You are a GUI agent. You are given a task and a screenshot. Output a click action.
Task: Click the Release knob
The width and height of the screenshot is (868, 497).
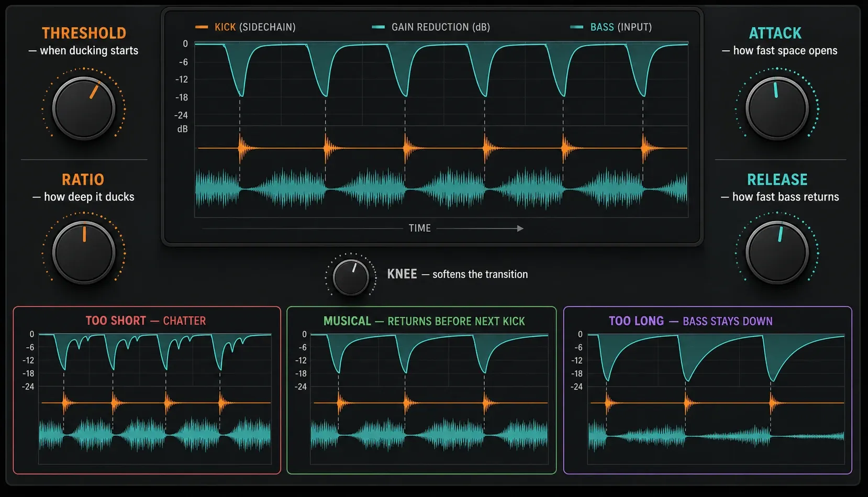click(777, 252)
